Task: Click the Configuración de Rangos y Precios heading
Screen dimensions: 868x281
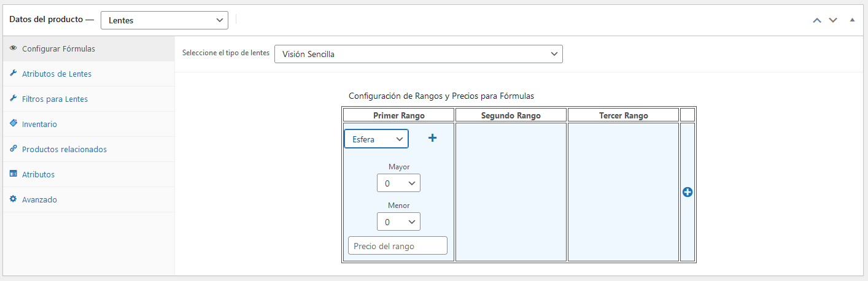Action: (441, 96)
